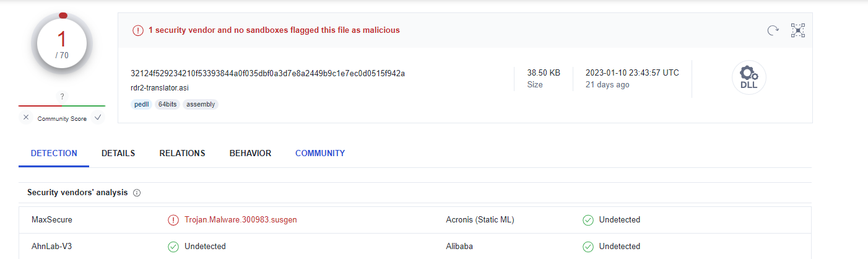Click the assembly tag

[201, 104]
